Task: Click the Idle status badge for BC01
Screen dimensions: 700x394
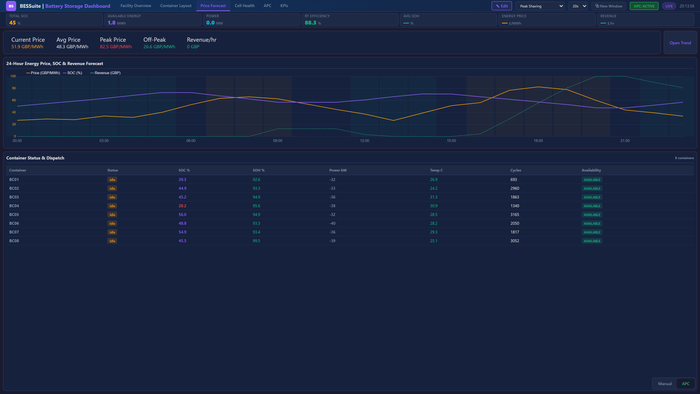Action: point(112,180)
